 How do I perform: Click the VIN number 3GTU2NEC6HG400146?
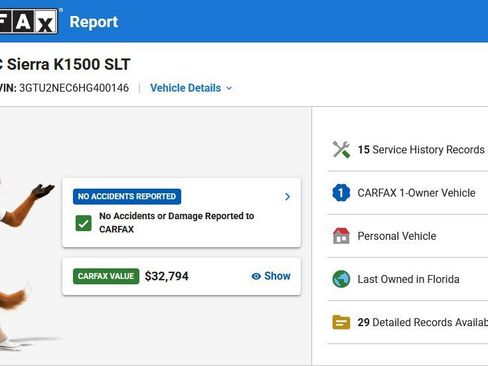[74, 88]
